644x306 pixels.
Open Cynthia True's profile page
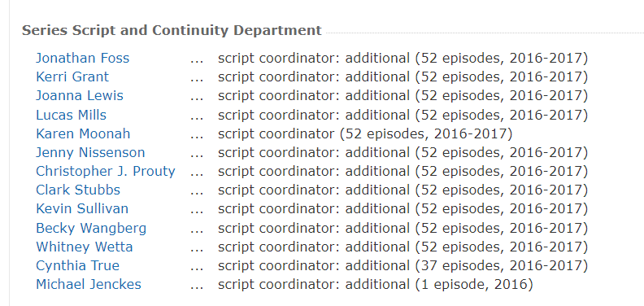pos(77,265)
